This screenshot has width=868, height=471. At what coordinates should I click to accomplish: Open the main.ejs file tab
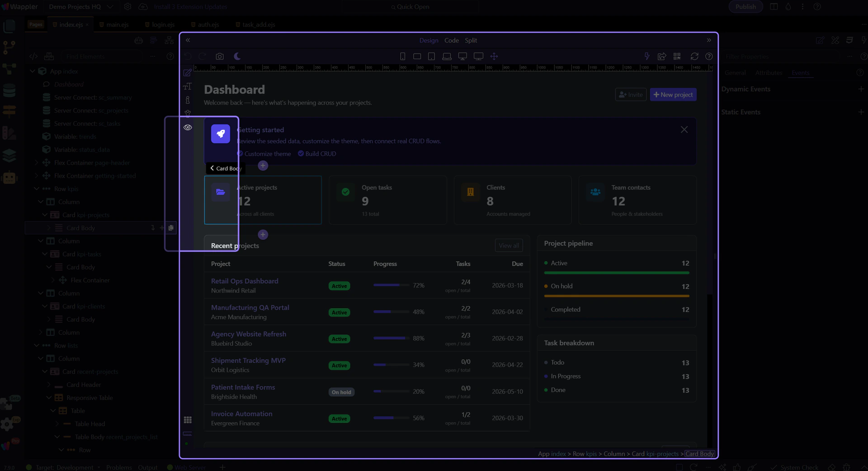pos(117,24)
